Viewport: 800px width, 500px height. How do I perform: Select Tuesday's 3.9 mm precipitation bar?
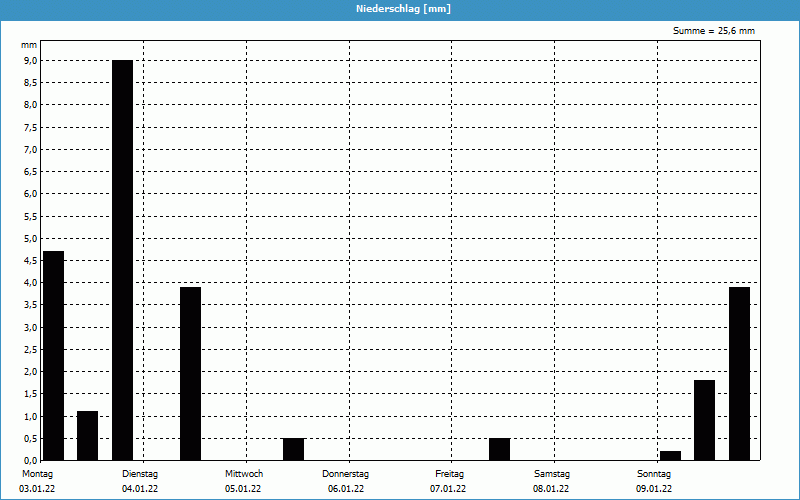tap(190, 373)
